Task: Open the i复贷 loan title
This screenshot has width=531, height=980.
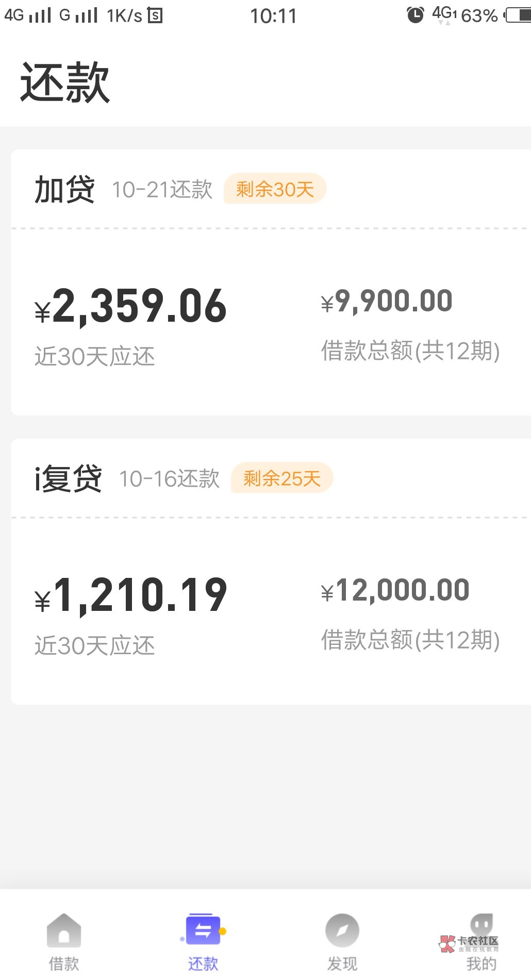Action: coord(68,478)
